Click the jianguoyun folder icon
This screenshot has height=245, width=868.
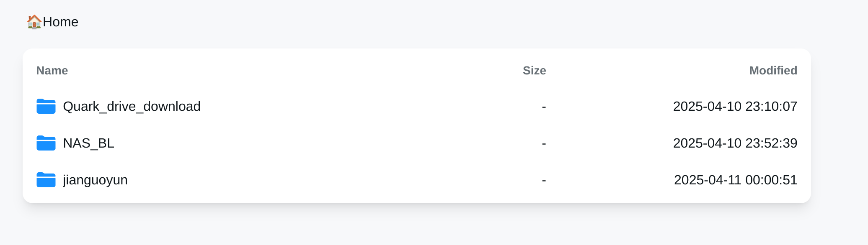coord(46,180)
